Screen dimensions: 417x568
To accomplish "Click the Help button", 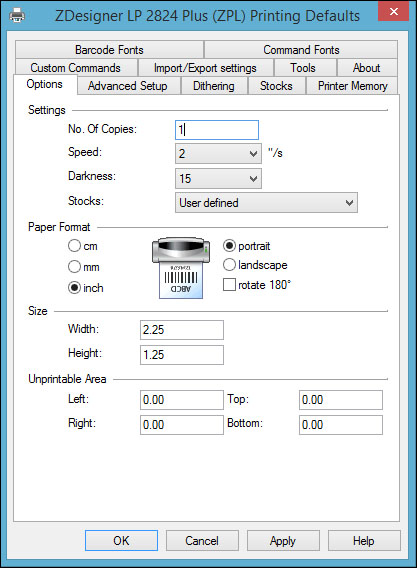I will [364, 540].
